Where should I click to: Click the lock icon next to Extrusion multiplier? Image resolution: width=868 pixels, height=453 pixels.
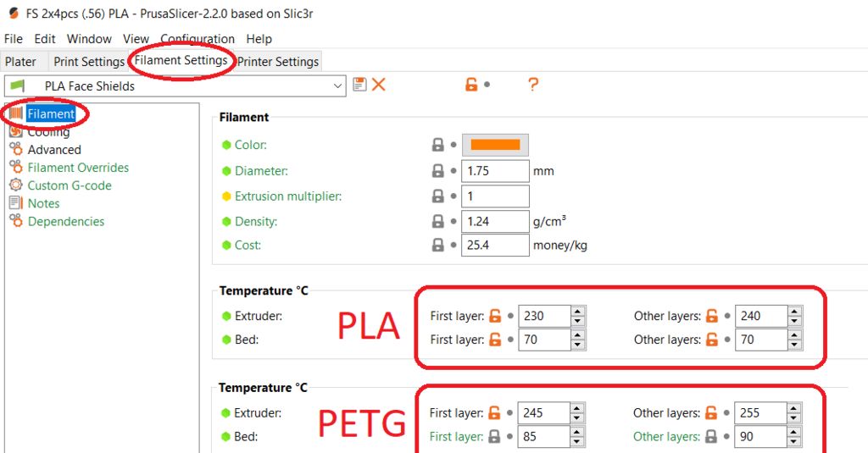[438, 196]
